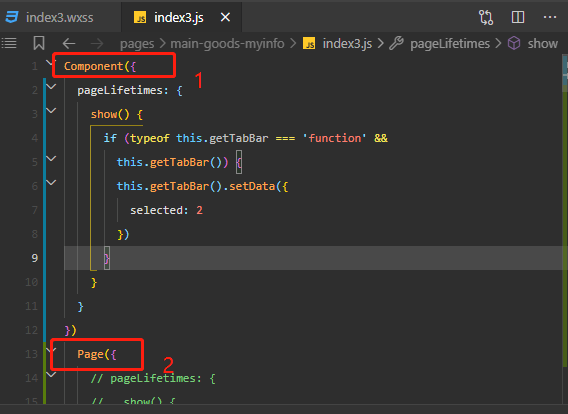This screenshot has height=414, width=568.
Task: Split the editor with the split icon
Action: click(518, 17)
